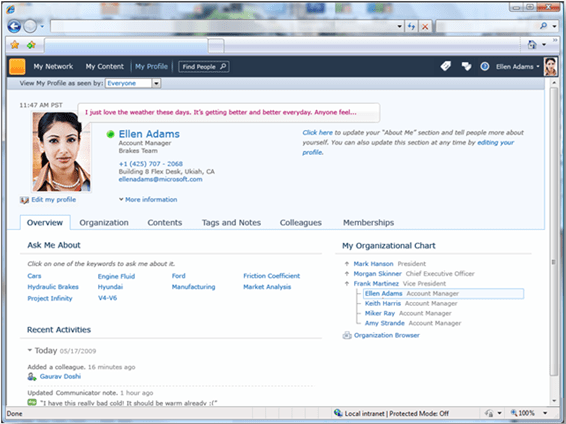
Task: Open the Ellen Adams user menu
Action: pyautogui.click(x=518, y=67)
